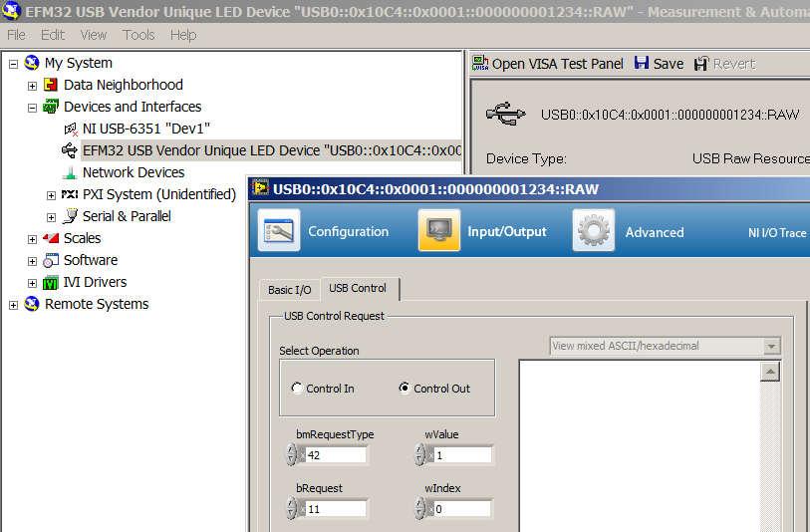Click the Scales icon

[51, 238]
